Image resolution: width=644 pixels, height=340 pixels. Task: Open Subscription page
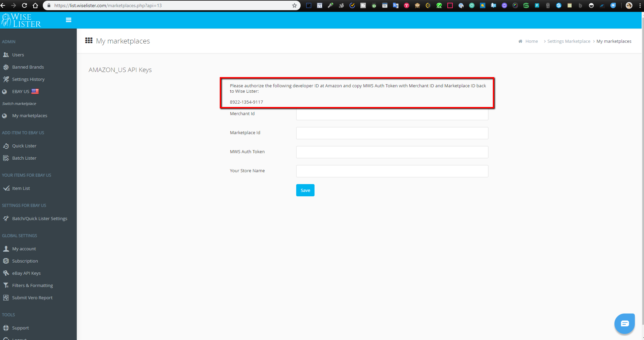[25, 261]
